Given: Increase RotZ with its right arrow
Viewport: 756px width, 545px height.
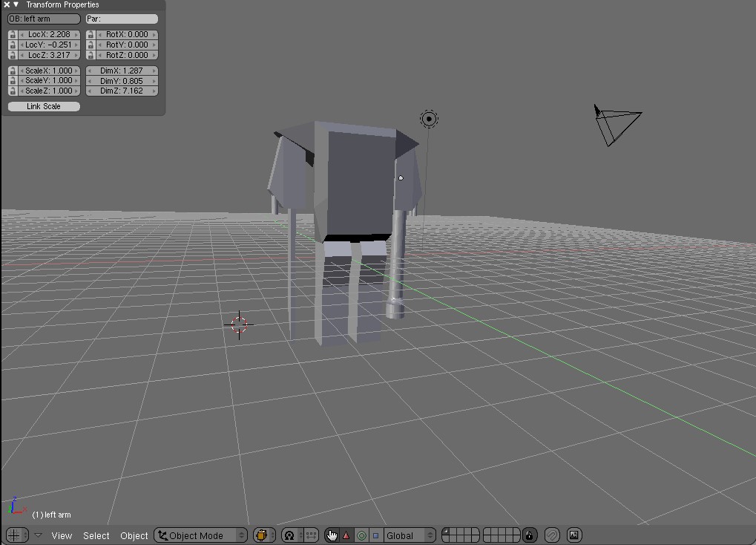Looking at the screenshot, I should (x=154, y=55).
